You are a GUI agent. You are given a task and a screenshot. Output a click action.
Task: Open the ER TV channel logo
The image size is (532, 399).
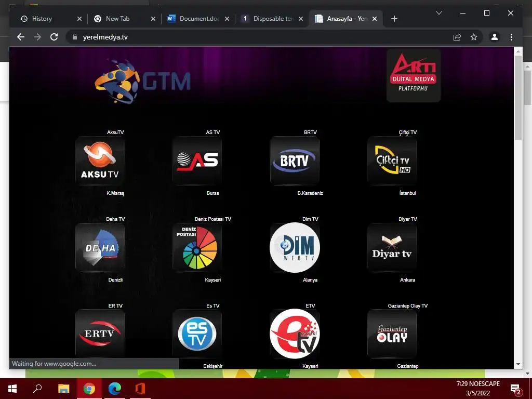(x=100, y=334)
